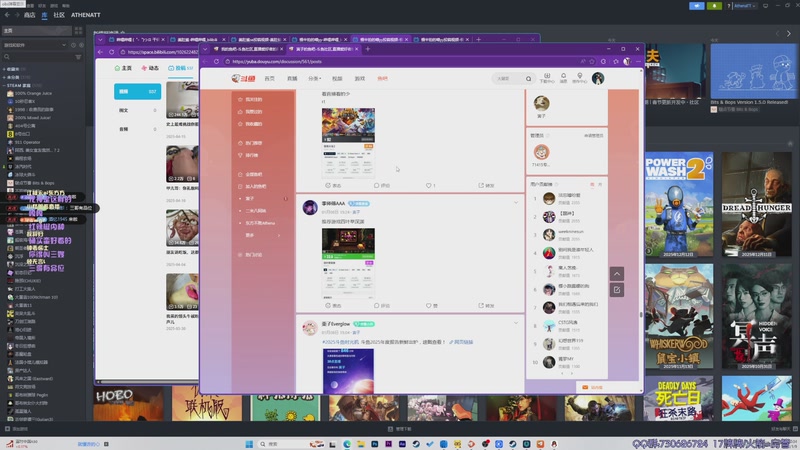
Task: Click Bilibili window horizontal scrollbar
Action: point(148,381)
